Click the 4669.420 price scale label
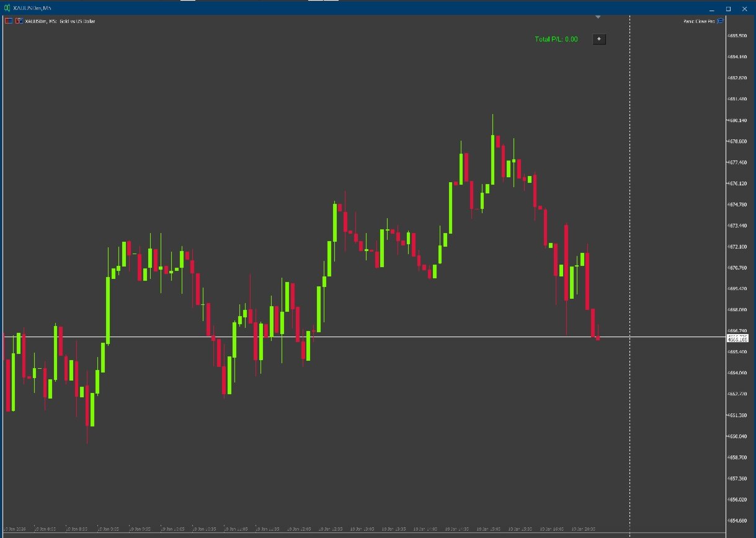The width and height of the screenshot is (756, 538). [737, 289]
